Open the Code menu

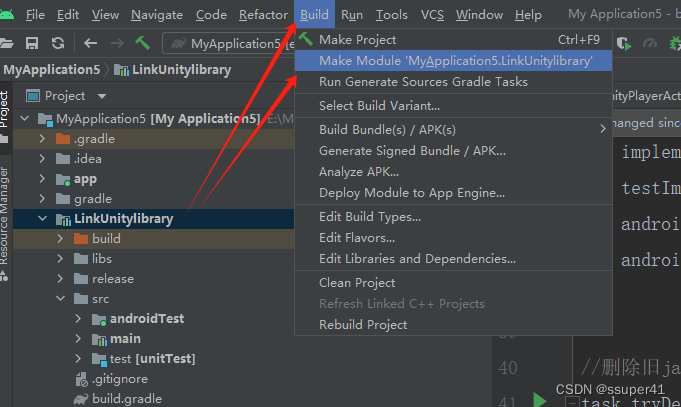coord(211,15)
